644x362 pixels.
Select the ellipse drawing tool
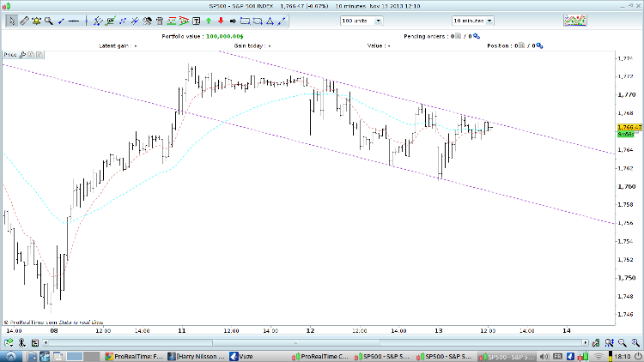(258, 21)
